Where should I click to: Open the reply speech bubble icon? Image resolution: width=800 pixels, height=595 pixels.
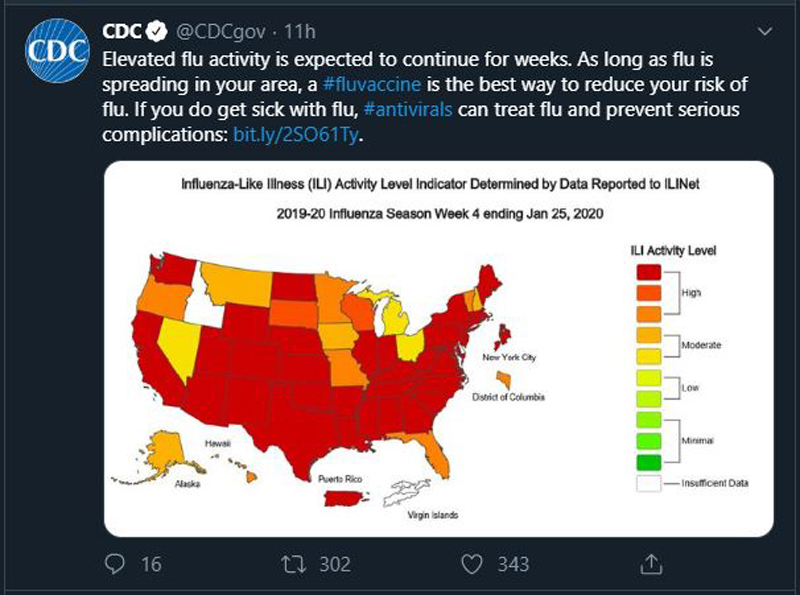(114, 564)
